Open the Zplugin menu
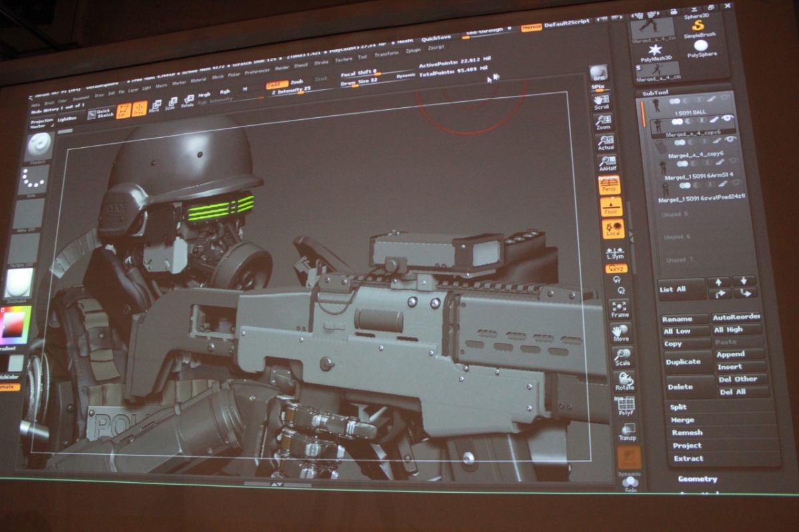799x532 pixels. (x=413, y=51)
